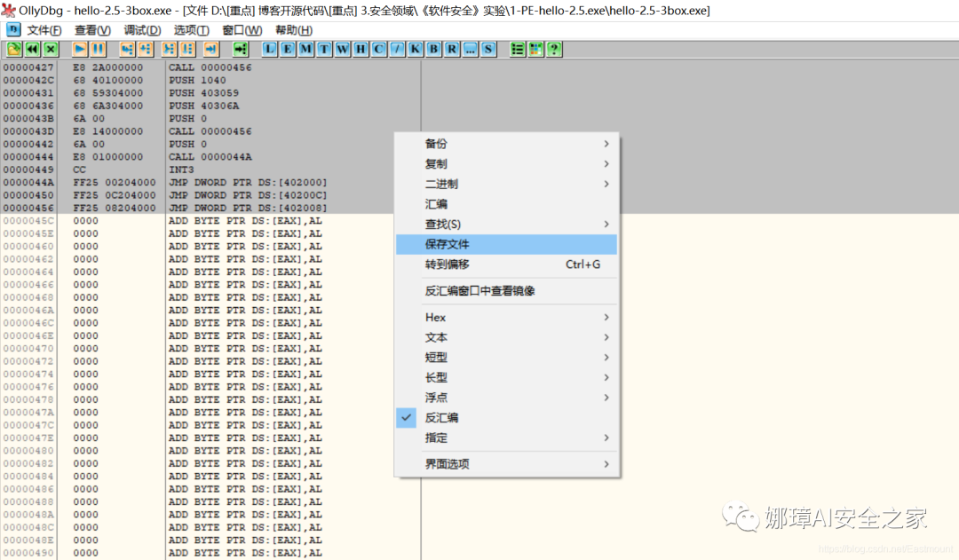Open Breakpoints window with B button
The height and width of the screenshot is (560, 959).
433,50
